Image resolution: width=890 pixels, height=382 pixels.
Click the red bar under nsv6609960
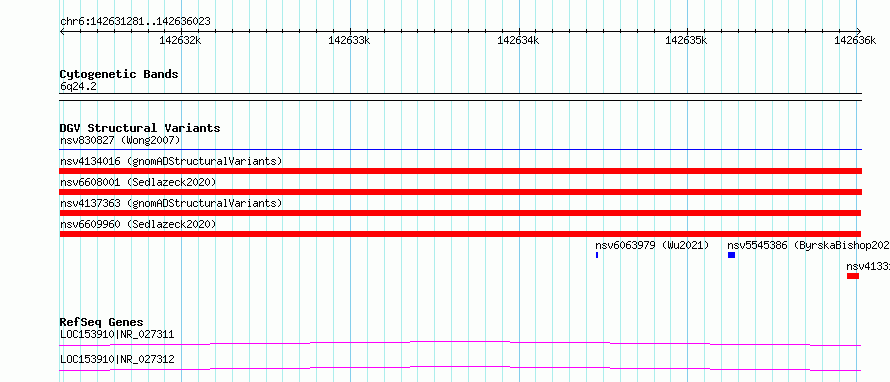tap(460, 234)
